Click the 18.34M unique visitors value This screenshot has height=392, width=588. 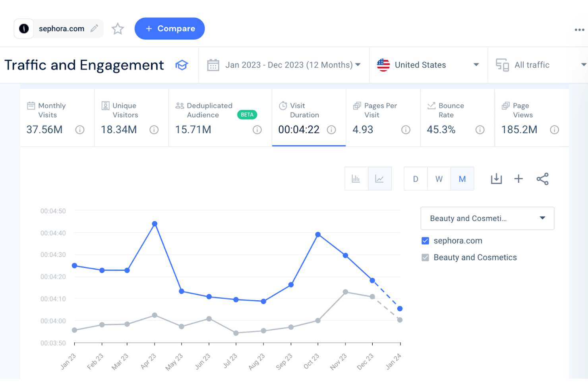[119, 130]
